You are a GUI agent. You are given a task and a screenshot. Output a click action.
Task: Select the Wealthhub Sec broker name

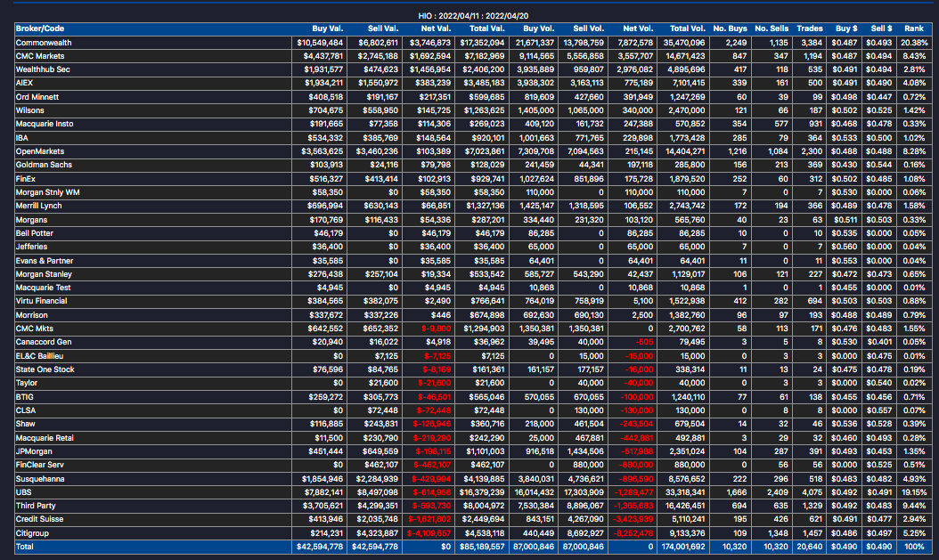[x=43, y=69]
